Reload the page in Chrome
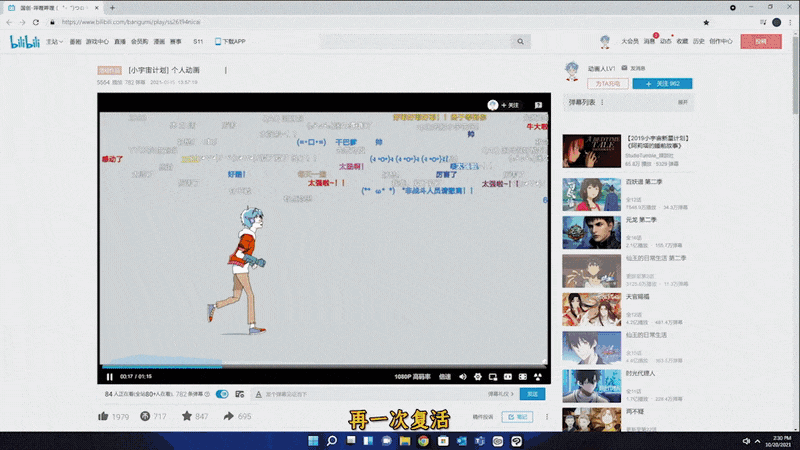The height and width of the screenshot is (450, 800). tap(36, 22)
